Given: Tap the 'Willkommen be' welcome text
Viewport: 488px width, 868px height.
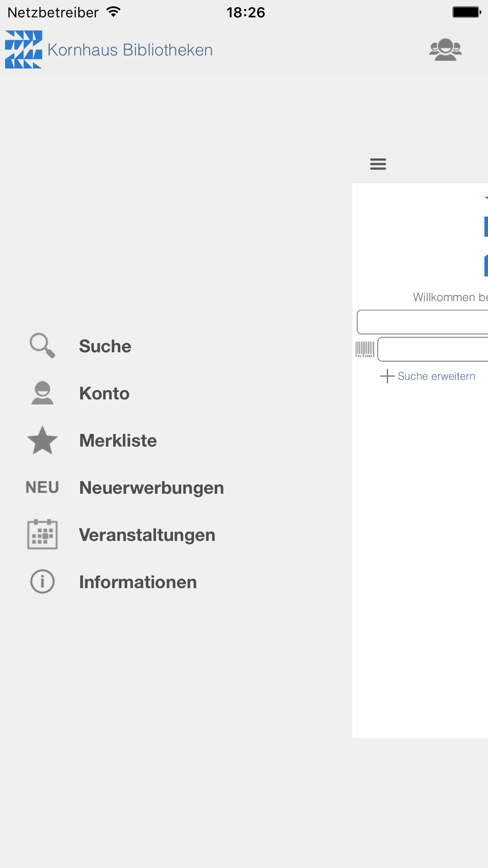Looking at the screenshot, I should pos(450,297).
